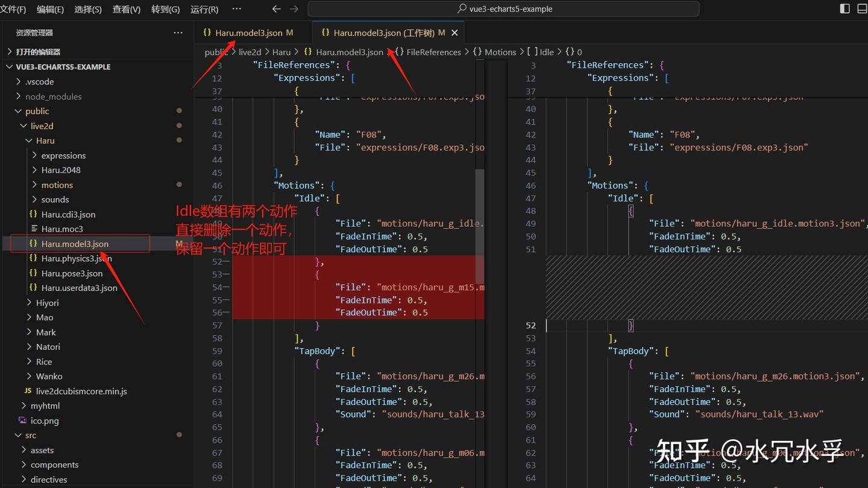Click the back navigation arrow
The image size is (868, 488).
[276, 9]
